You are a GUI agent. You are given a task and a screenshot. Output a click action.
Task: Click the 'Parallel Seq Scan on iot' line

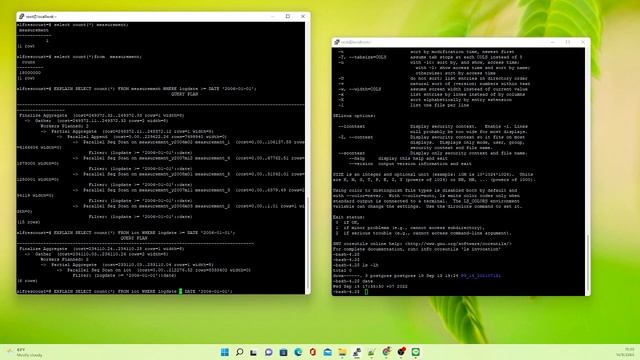(x=153, y=270)
